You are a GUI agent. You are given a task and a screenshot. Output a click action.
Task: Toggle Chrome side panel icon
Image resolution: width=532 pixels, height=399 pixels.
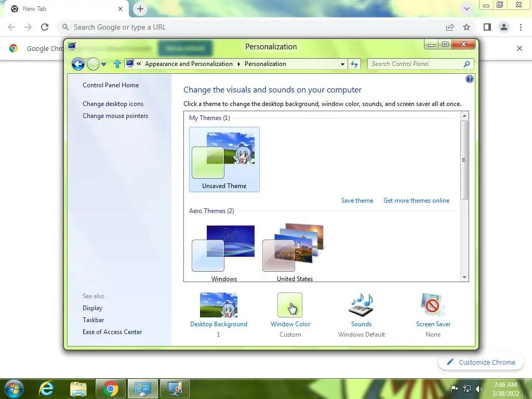point(487,27)
